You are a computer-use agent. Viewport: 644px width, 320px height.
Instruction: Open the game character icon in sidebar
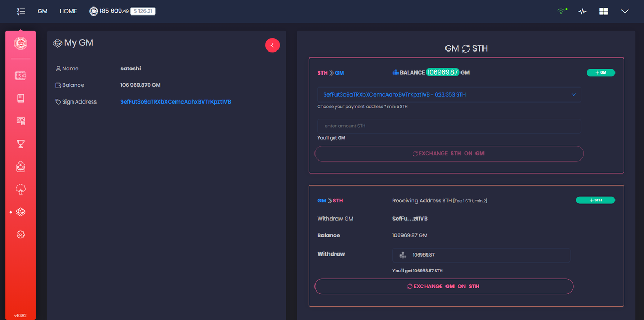click(21, 166)
